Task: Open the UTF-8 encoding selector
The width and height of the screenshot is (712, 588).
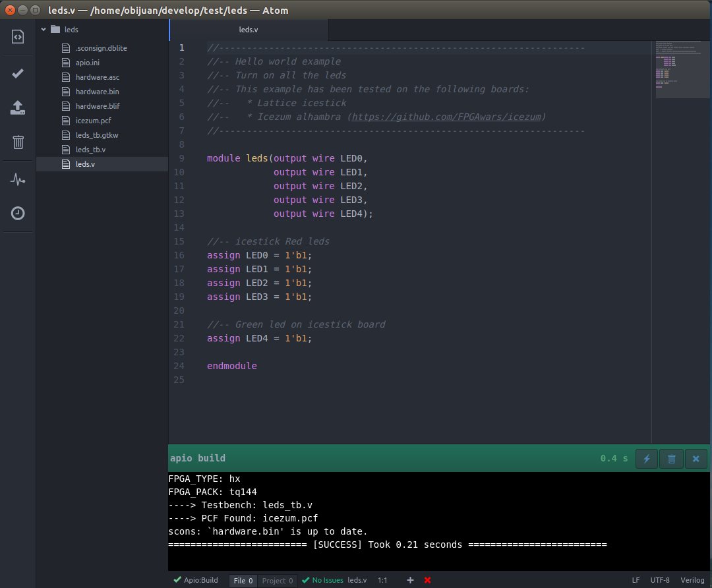Action: [x=660, y=580]
